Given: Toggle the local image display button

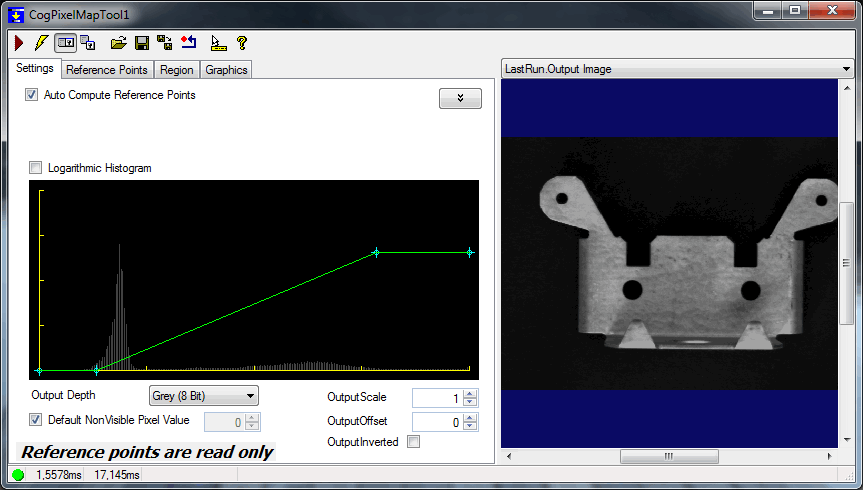Looking at the screenshot, I should click(x=65, y=43).
